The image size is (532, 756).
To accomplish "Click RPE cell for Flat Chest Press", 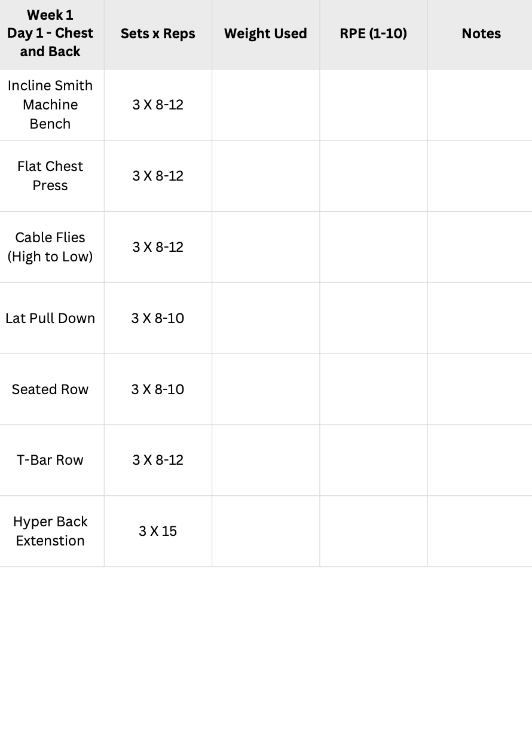I will [373, 176].
